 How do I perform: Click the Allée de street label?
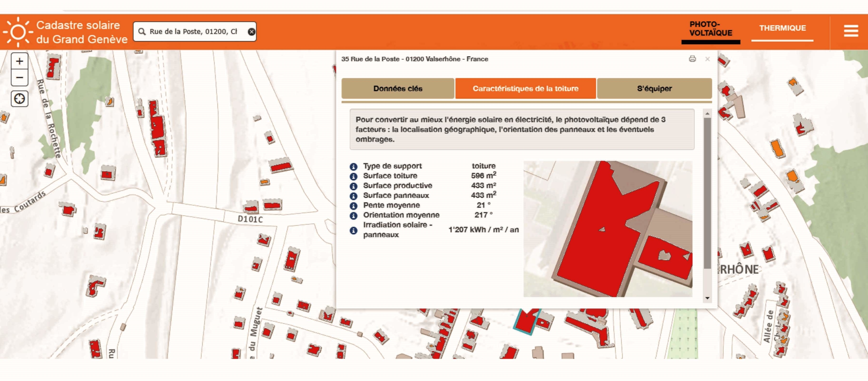click(768, 326)
